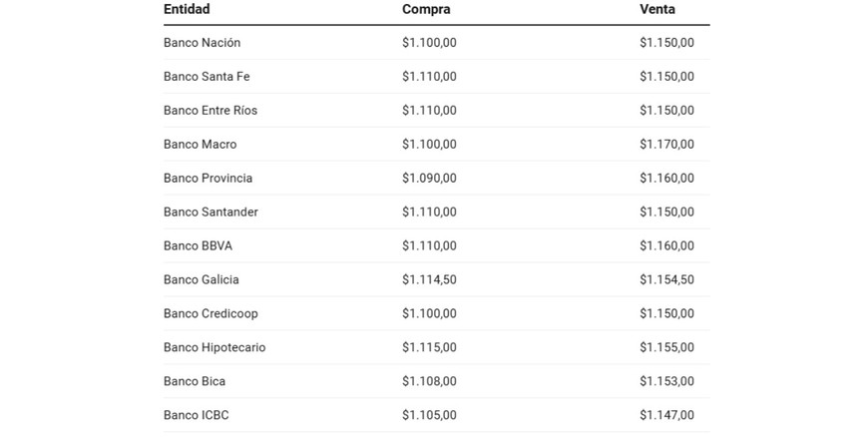Click the Entidad column header
This screenshot has width=868, height=437.
click(187, 9)
